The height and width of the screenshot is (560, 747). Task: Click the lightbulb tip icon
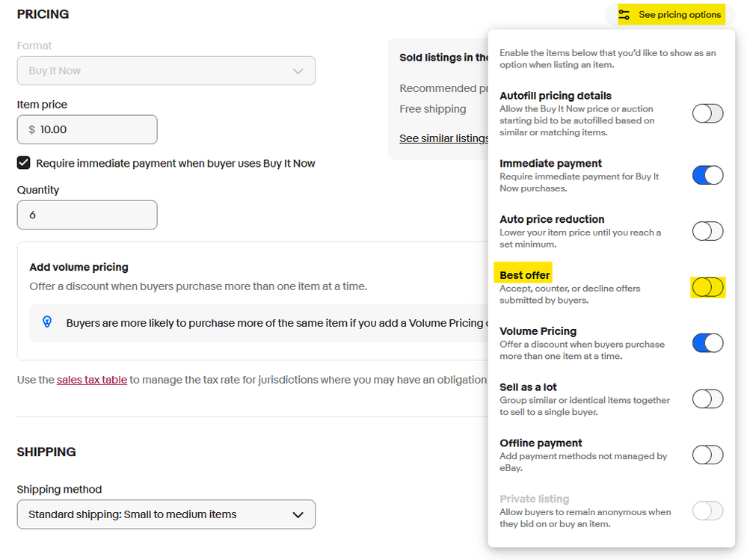pyautogui.click(x=47, y=322)
